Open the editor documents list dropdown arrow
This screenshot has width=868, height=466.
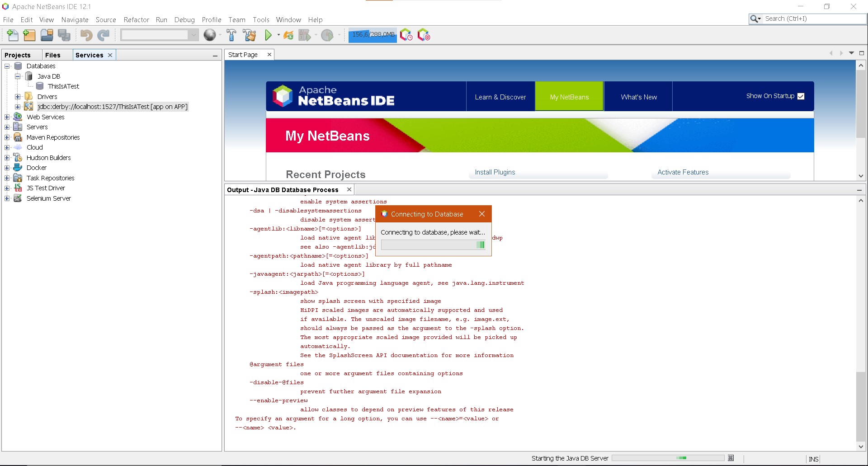pos(851,53)
